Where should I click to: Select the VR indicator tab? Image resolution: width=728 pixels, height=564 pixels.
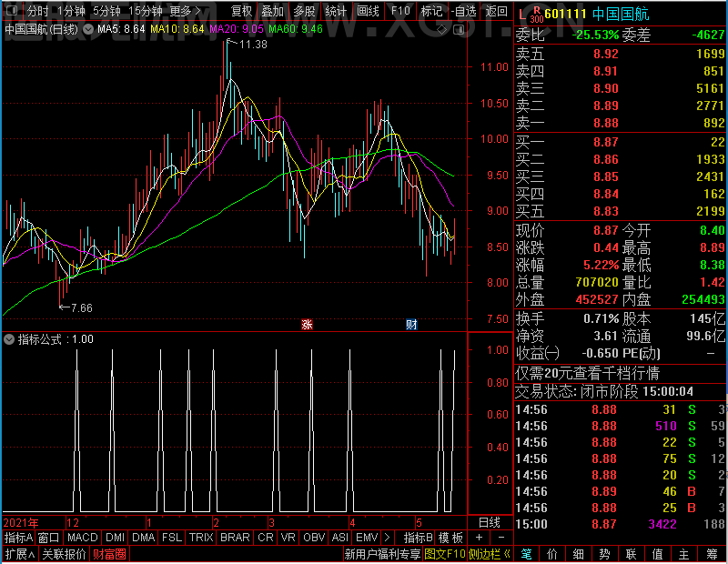288,538
